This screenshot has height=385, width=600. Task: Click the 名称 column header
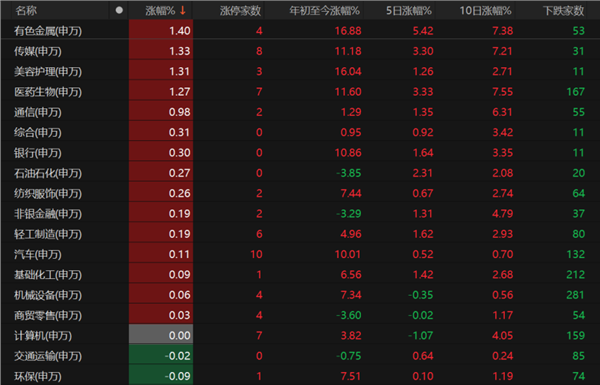click(x=26, y=11)
